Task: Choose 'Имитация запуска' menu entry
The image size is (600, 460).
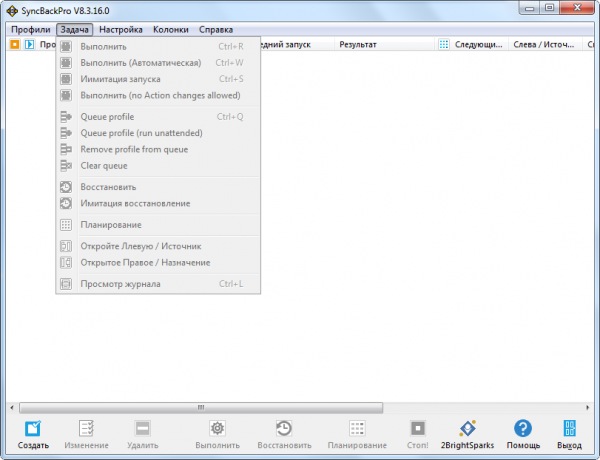Action: [121, 79]
